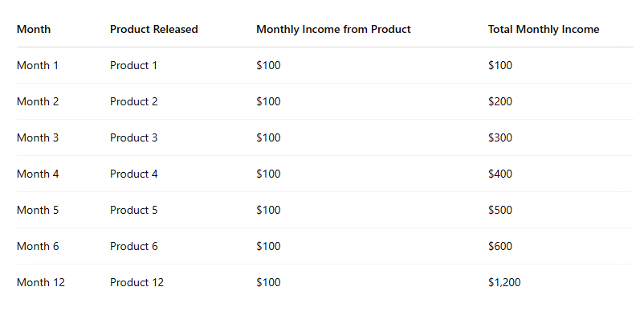Click the Monthly Income from Product header

333,30
